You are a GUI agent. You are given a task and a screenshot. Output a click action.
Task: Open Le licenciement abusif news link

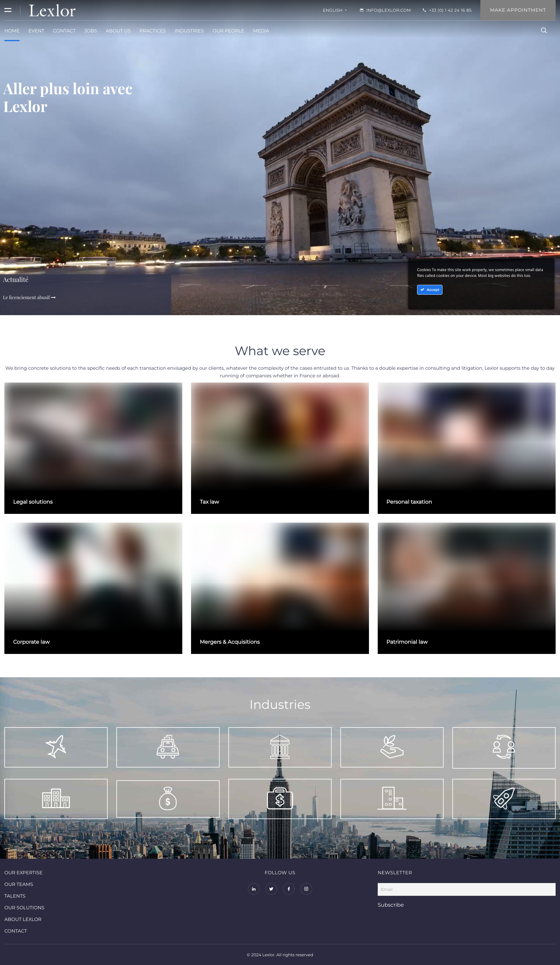pyautogui.click(x=29, y=298)
